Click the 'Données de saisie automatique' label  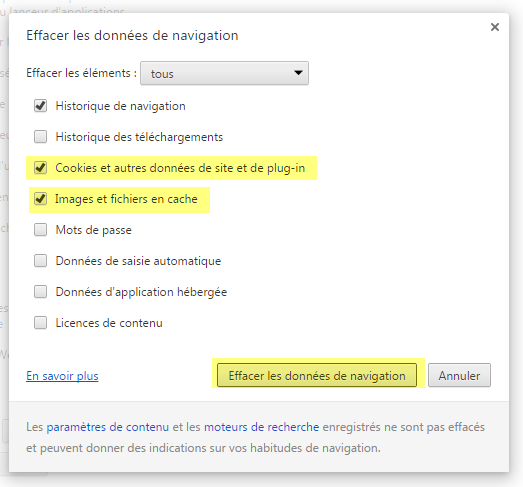(x=138, y=261)
